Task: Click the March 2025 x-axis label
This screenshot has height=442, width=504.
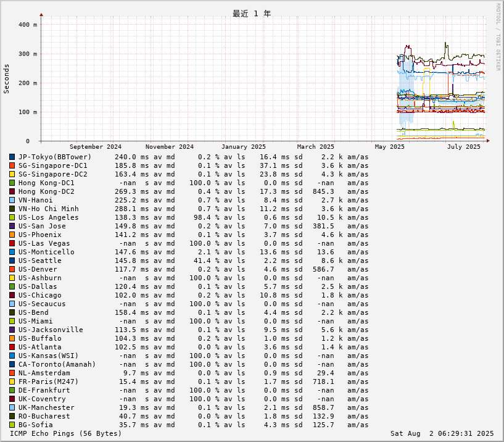Action: pyautogui.click(x=315, y=147)
